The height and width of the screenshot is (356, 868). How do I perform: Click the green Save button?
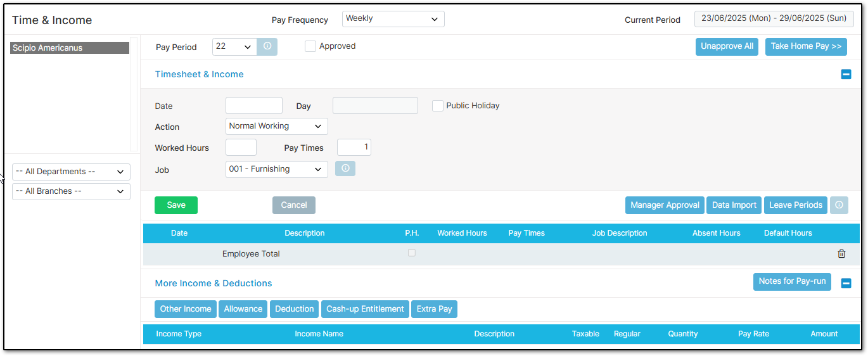(x=176, y=205)
